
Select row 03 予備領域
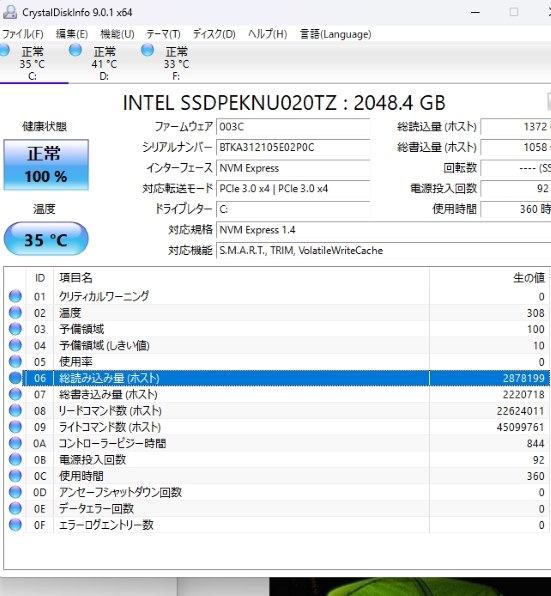277,329
